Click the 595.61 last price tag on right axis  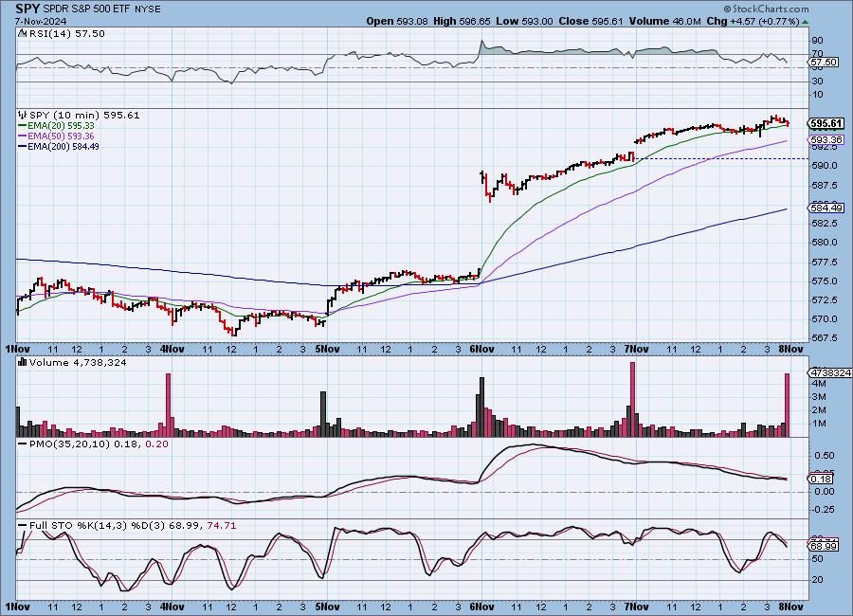click(x=826, y=123)
